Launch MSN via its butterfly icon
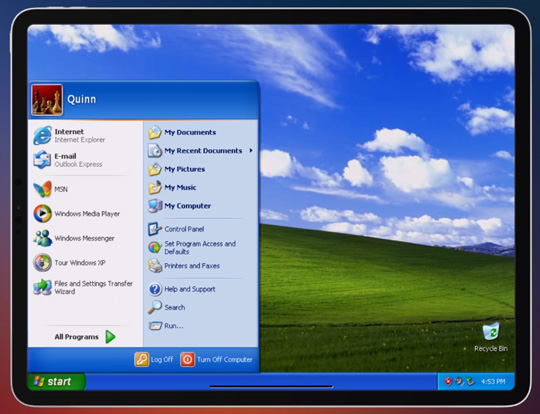Screen dimensions: 540x414 point(42,189)
